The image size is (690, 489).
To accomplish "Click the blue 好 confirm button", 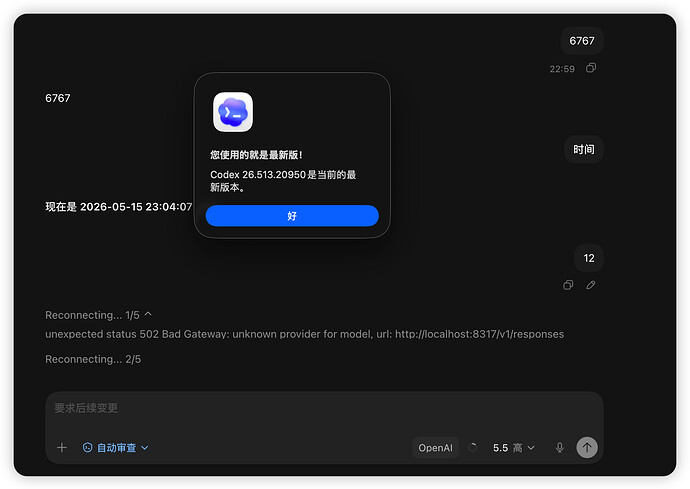I will [292, 216].
